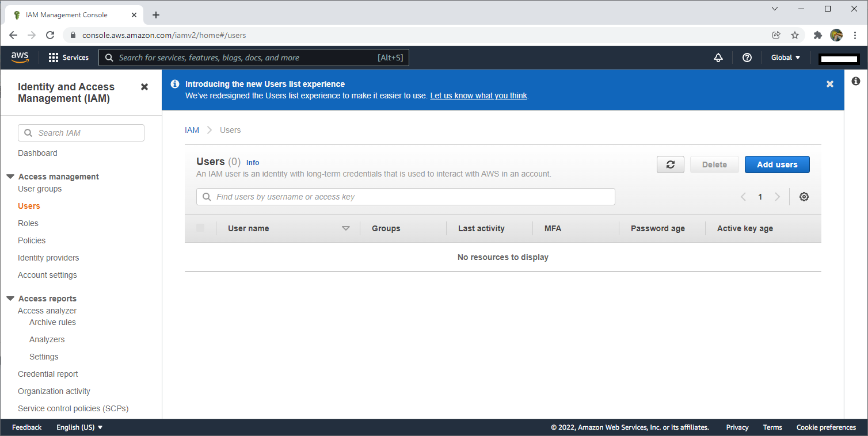Click the info icon in blue banner
Image resolution: width=868 pixels, height=436 pixels.
pyautogui.click(x=175, y=84)
